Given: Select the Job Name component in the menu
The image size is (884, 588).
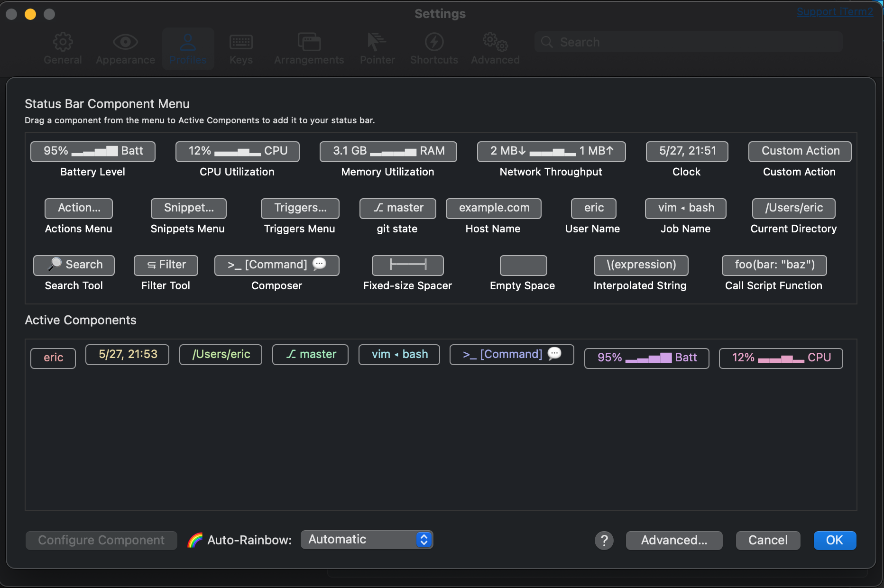Looking at the screenshot, I should pos(685,208).
